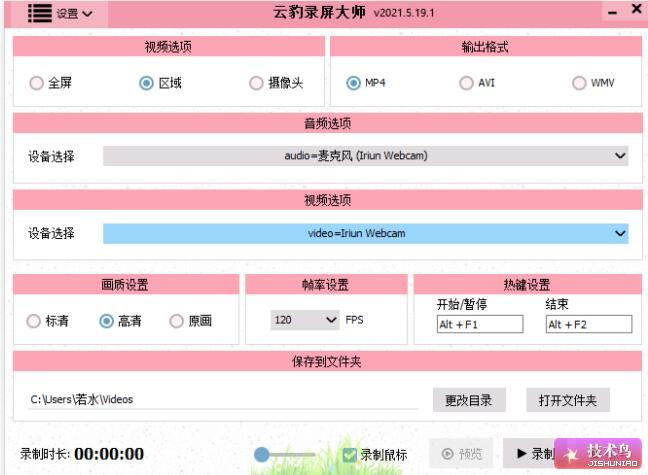The image size is (648, 475).
Task: Expand the audio device dropdown arrow
Action: [x=620, y=156]
